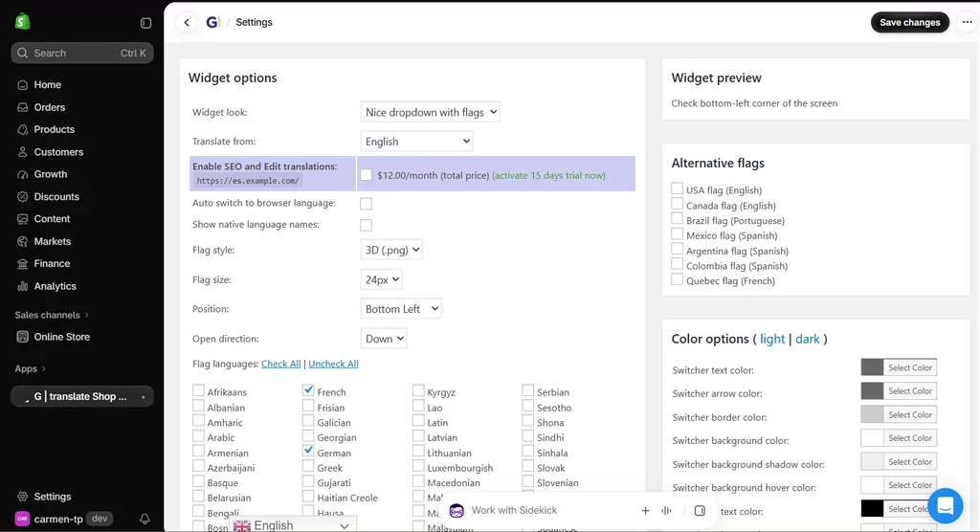Select the light color option link
Viewport: 980px width, 532px height.
click(772, 339)
